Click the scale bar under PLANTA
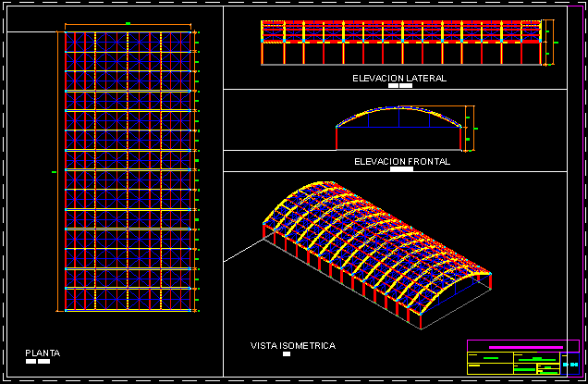The image size is (588, 384). [x=38, y=362]
